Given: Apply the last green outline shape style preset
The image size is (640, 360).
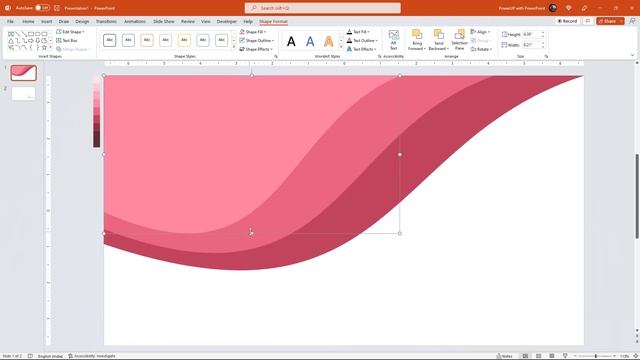Looking at the screenshot, I should [222, 40].
